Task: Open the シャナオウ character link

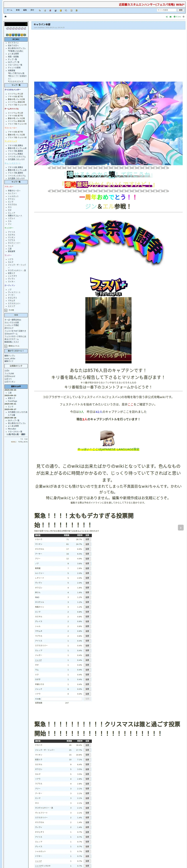Action: click(x=12, y=276)
